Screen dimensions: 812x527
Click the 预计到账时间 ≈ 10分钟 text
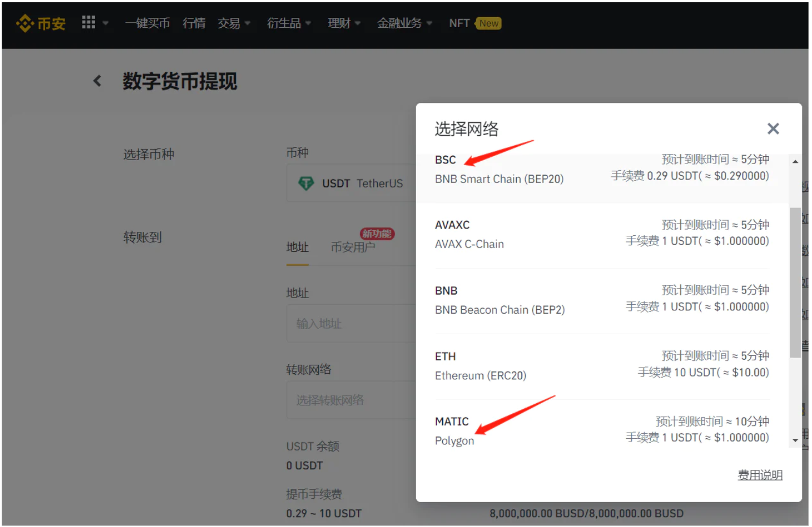pos(712,421)
